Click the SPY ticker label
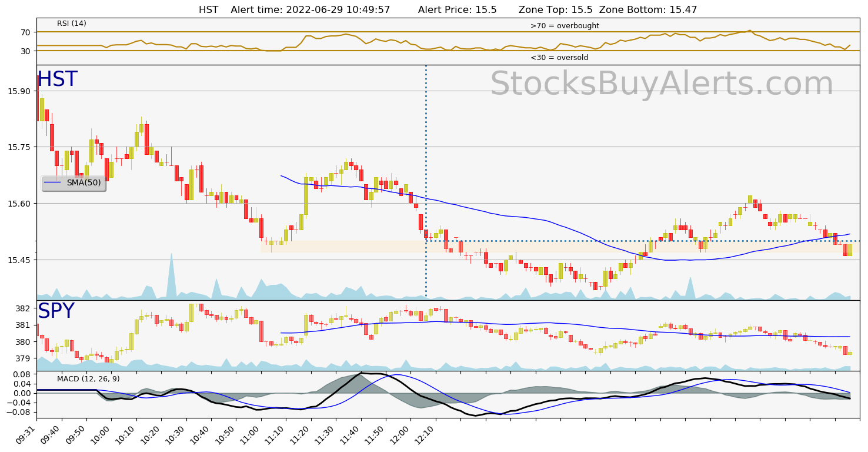 click(x=56, y=311)
